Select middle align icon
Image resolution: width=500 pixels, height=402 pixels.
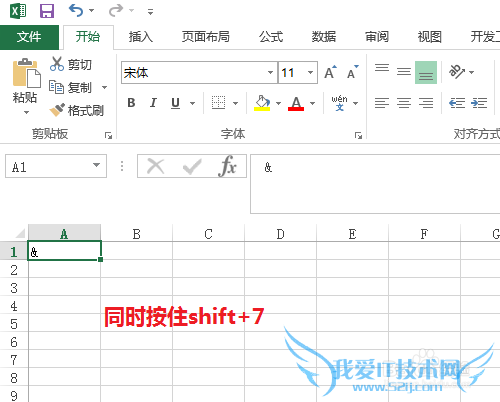pos(404,72)
